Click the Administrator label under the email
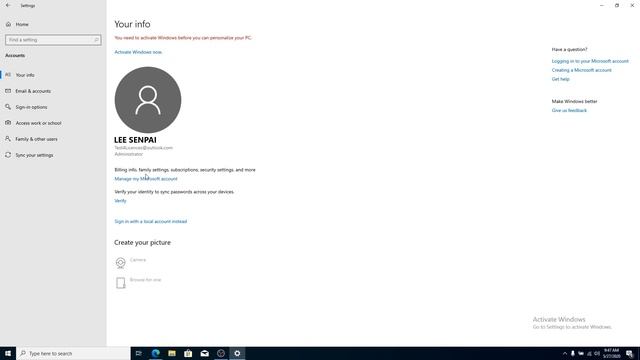Screen dimensions: 640x360 [x=129, y=154]
